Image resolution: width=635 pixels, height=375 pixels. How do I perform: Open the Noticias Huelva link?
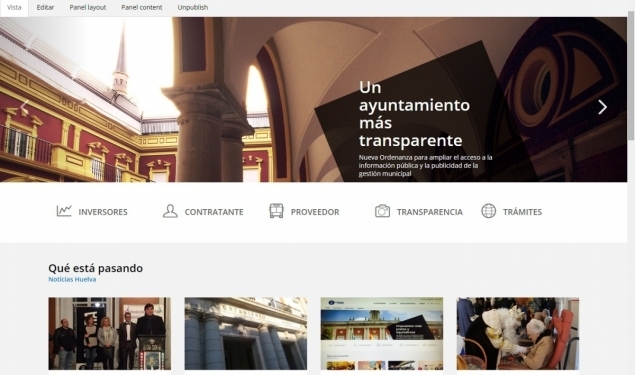[x=72, y=279]
